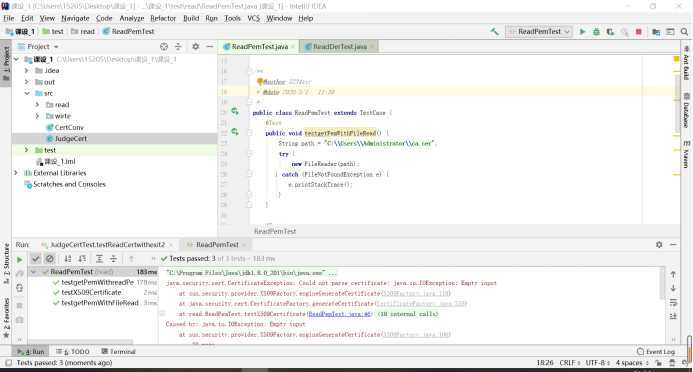Open the CRLF line separator selector
The width and height of the screenshot is (693, 372).
570,363
